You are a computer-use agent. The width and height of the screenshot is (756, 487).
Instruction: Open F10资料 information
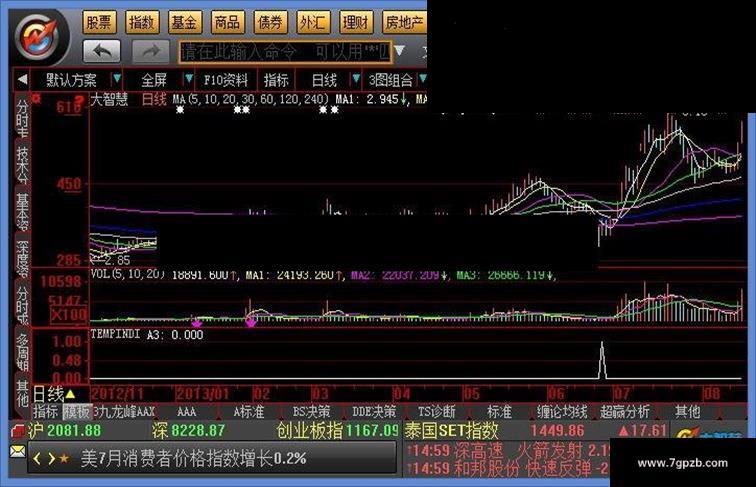pos(225,80)
